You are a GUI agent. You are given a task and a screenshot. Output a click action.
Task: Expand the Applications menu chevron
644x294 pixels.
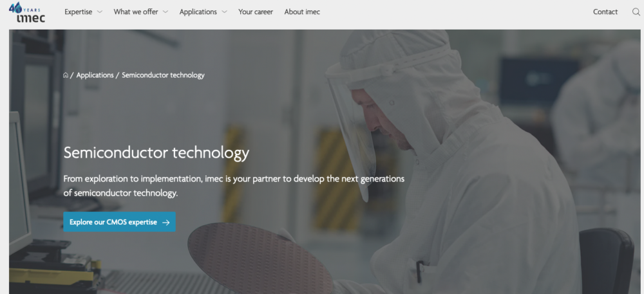click(x=224, y=12)
